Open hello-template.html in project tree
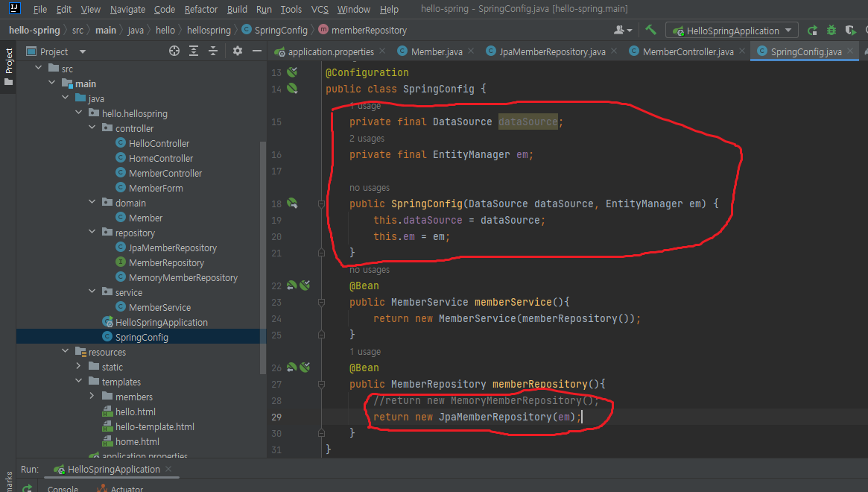 [x=154, y=426]
